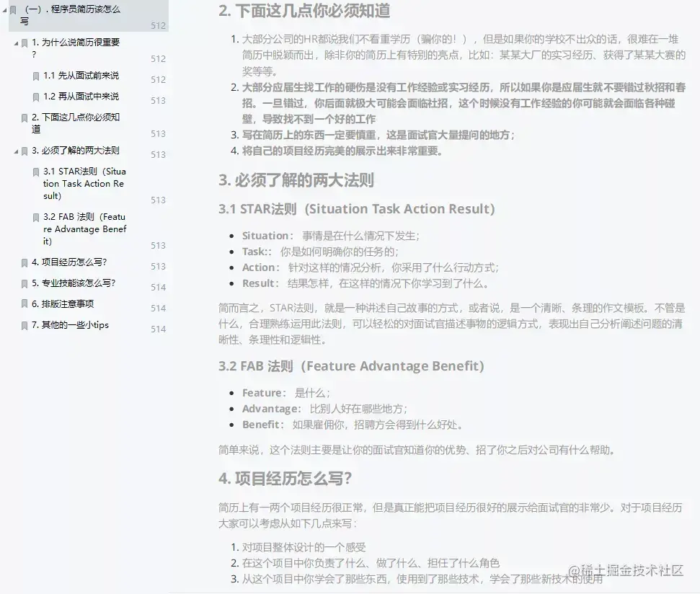Navigate to outline item 7. 其他的一些小tips
The height and width of the screenshot is (594, 700).
coord(70,325)
